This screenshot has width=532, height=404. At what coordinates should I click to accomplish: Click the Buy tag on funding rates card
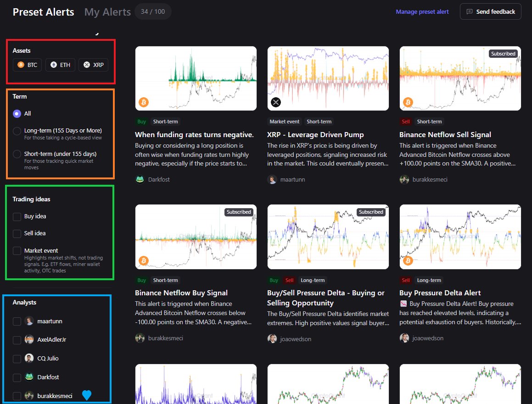(141, 122)
